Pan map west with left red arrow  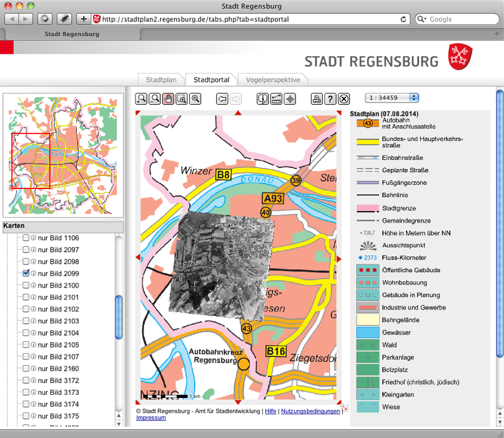[138, 257]
